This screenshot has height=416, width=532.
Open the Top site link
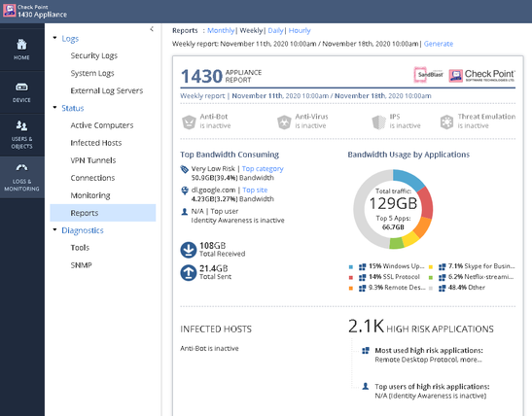pyautogui.click(x=255, y=191)
